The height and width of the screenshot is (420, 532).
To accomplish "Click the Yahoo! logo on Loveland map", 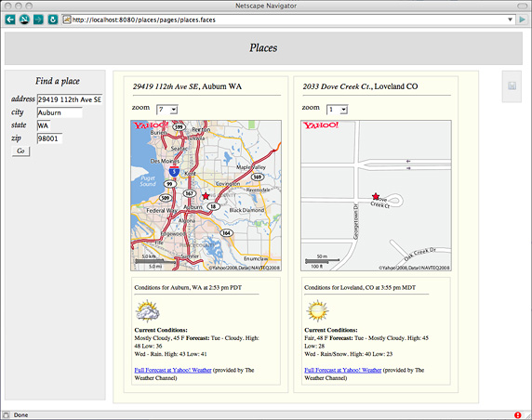I will (x=321, y=125).
